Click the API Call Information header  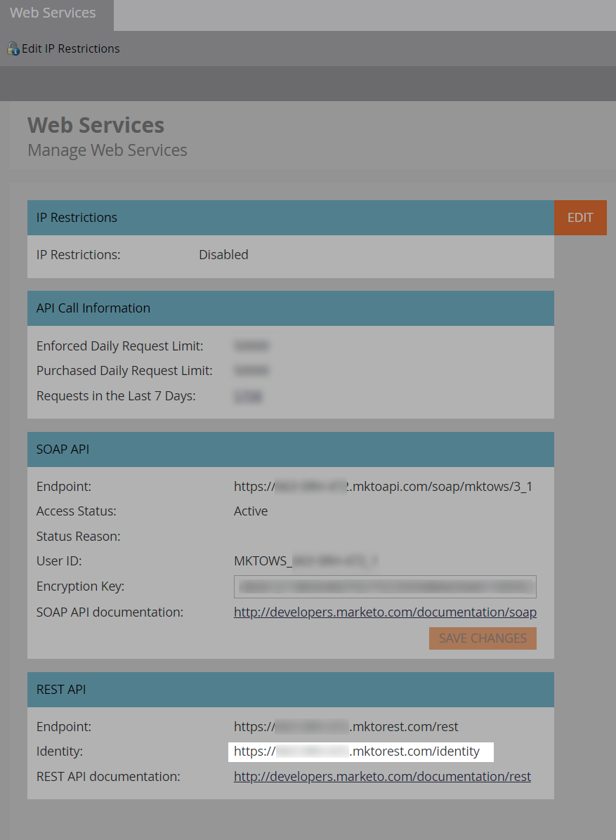pyautogui.click(x=291, y=308)
